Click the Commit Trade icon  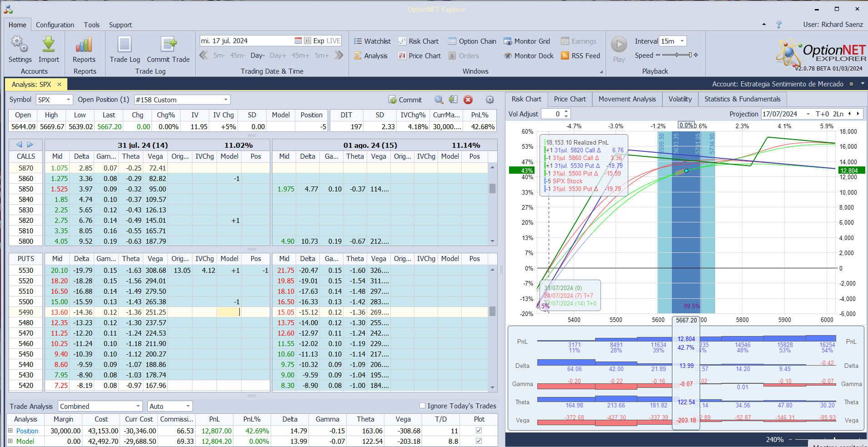pos(168,45)
